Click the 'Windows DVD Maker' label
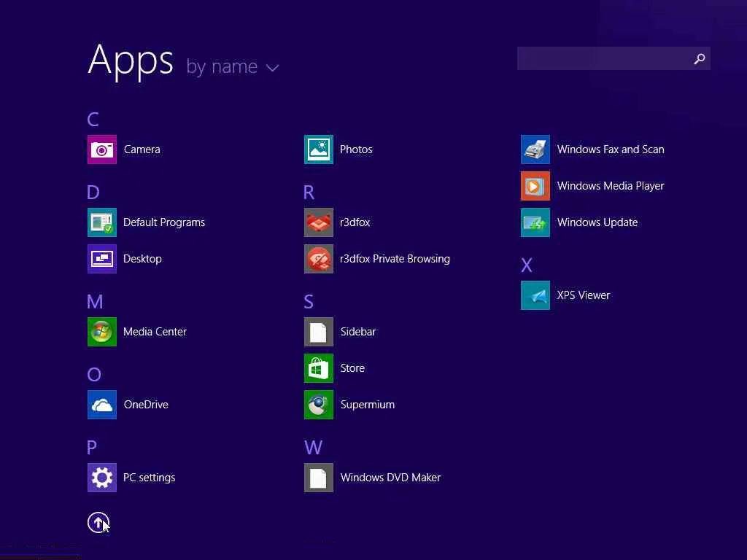The width and height of the screenshot is (747, 560). pyautogui.click(x=391, y=477)
